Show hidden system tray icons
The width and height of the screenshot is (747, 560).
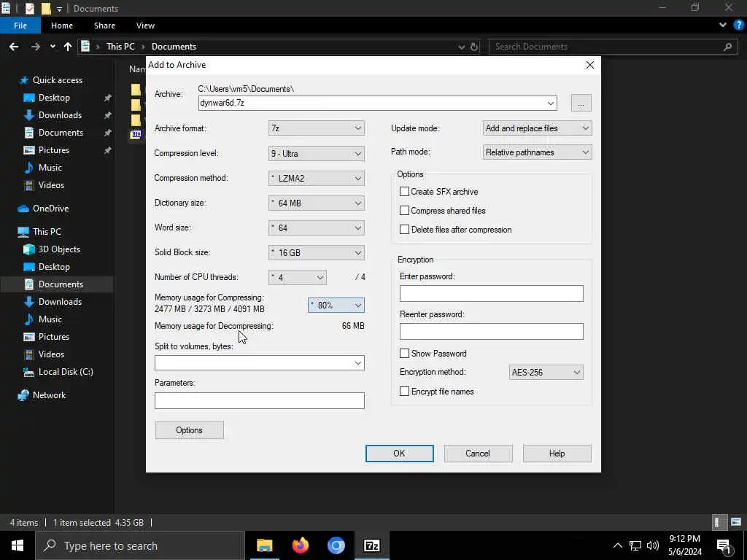(617, 545)
